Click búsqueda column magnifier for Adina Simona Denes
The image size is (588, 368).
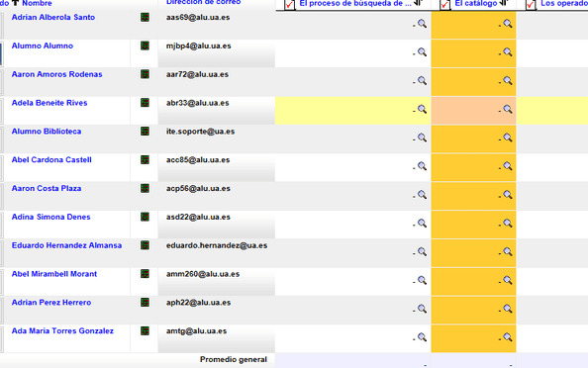tap(423, 224)
